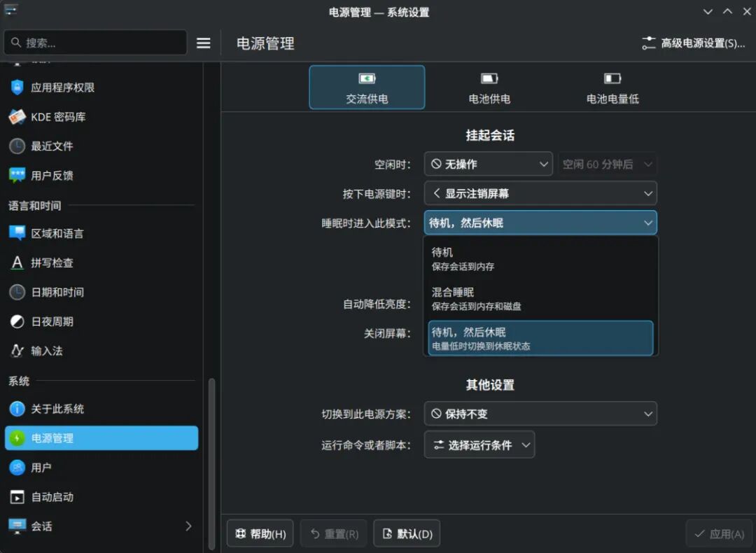Click the 应用程序权限 shield icon
The width and height of the screenshot is (756, 553).
pos(17,87)
